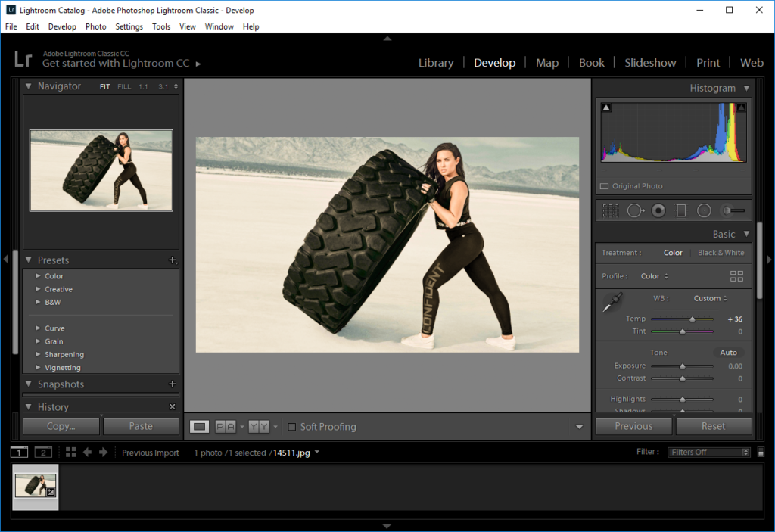Toggle the shadow clipping indicator in histogram
This screenshot has height=532, width=775.
pyautogui.click(x=606, y=108)
